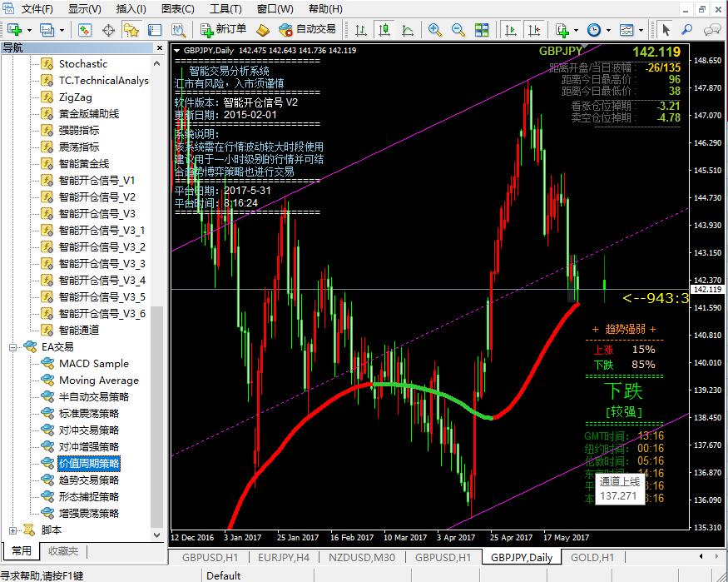Screen dimensions: 728x582
Task: Open the MetaEditor book icon
Action: point(263,30)
